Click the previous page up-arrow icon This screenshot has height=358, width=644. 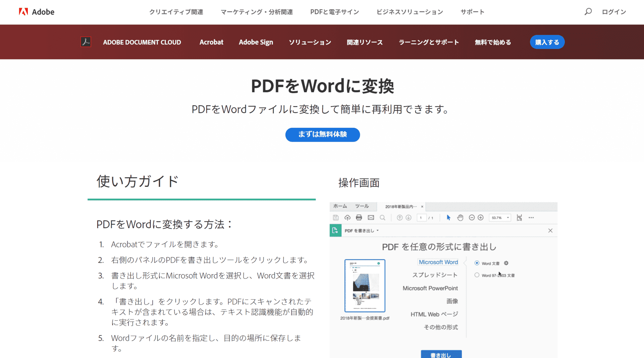[399, 218]
